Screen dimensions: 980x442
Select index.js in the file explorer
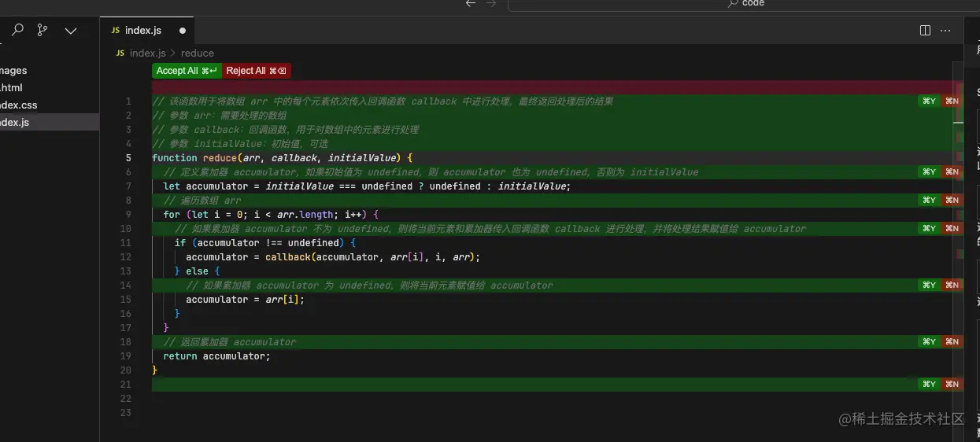tap(50, 122)
